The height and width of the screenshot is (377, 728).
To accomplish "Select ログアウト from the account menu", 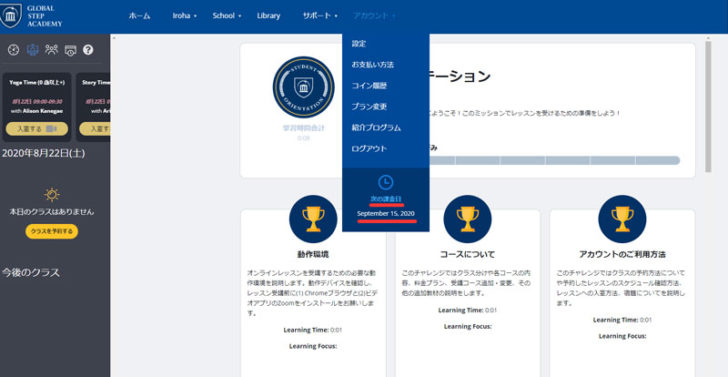I will click(x=369, y=149).
